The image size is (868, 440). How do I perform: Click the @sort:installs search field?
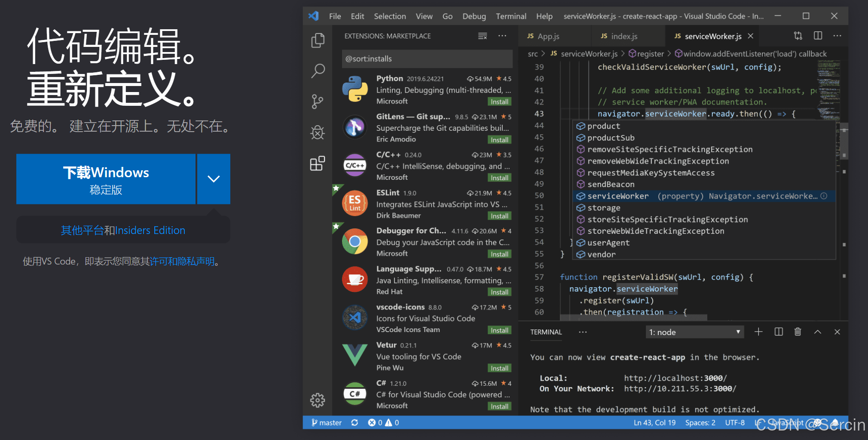[427, 59]
